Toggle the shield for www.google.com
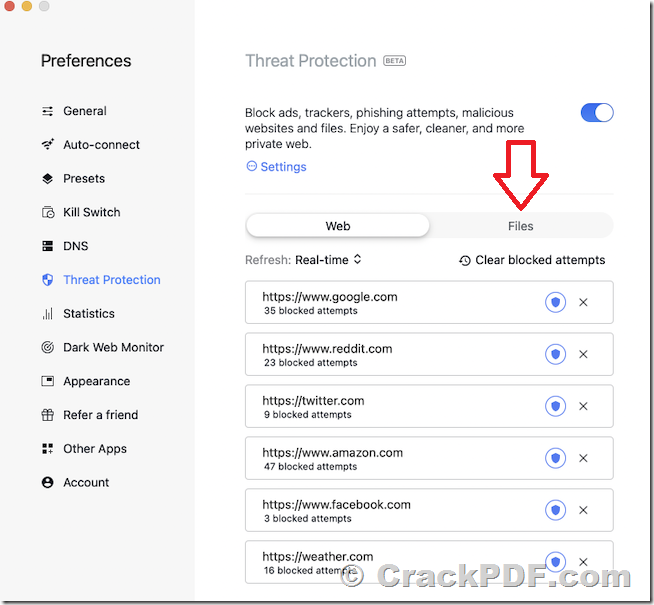Image resolution: width=654 pixels, height=605 pixels. click(x=555, y=302)
